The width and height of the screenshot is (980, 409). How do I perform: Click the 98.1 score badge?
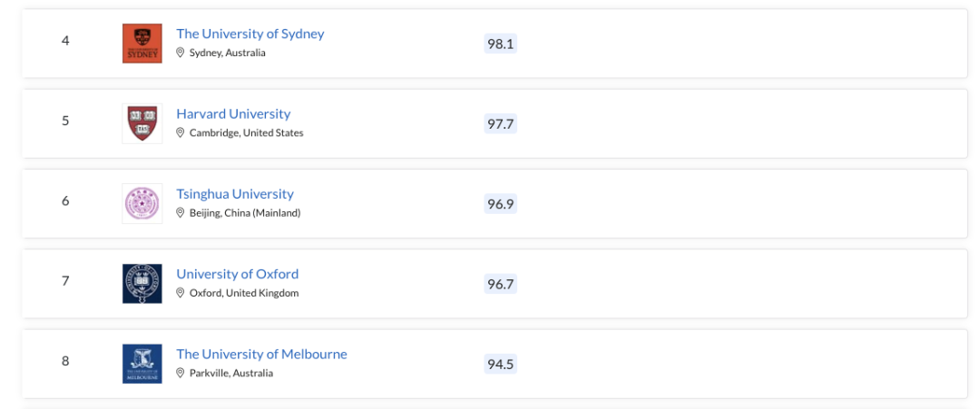[x=501, y=44]
